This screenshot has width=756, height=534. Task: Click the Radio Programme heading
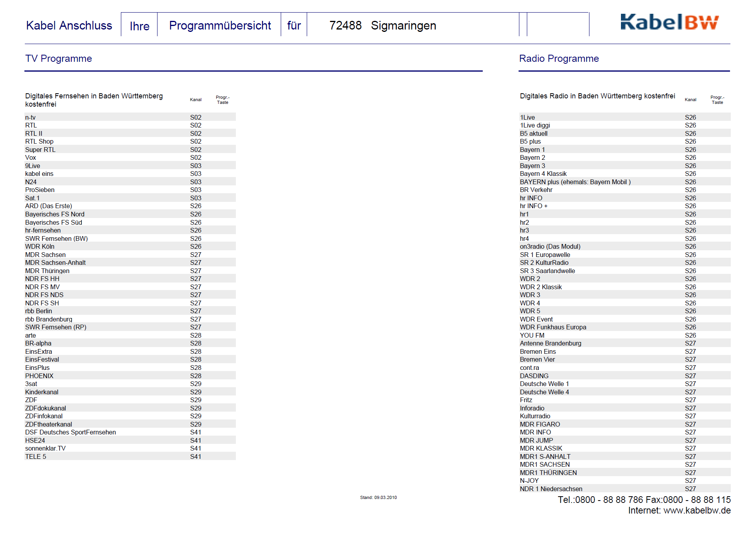[x=558, y=59]
